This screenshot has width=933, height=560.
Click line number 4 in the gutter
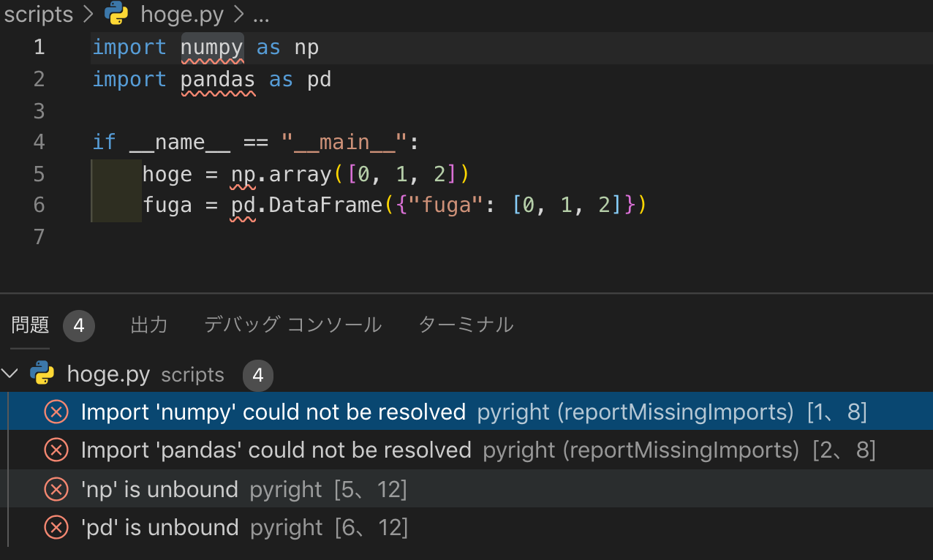tap(39, 142)
